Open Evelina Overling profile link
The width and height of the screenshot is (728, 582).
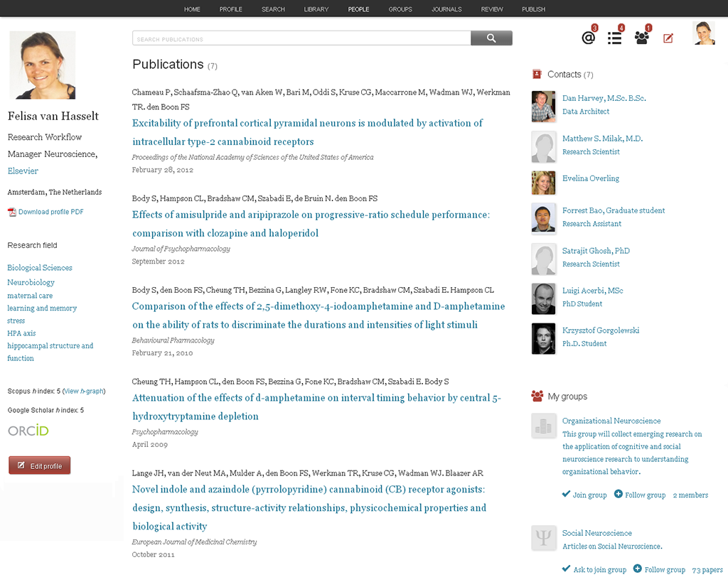(x=591, y=178)
